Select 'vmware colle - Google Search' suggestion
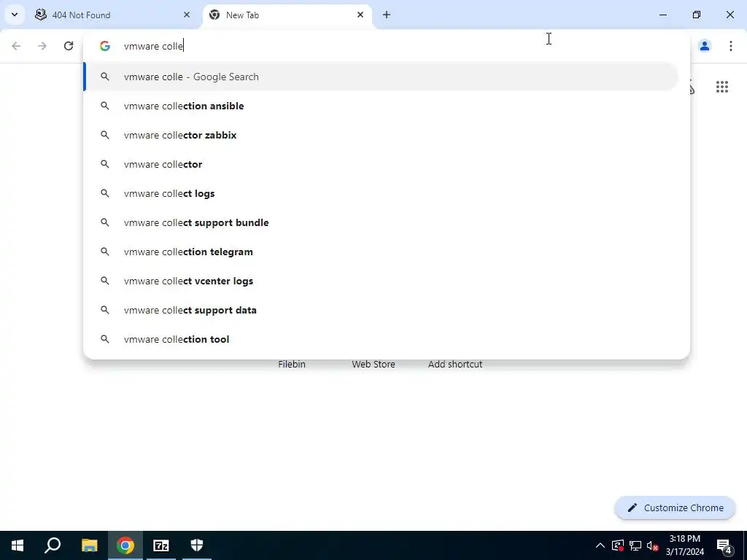 click(381, 77)
